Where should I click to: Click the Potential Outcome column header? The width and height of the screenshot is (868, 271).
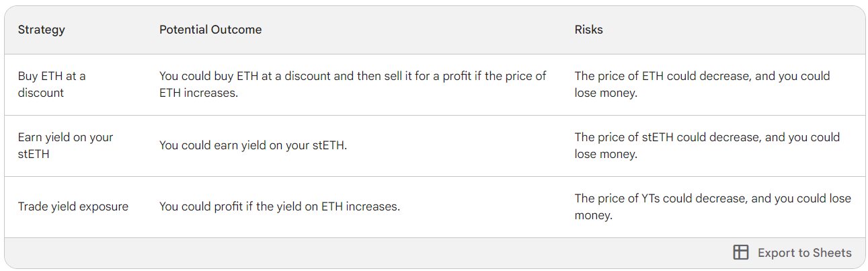210,30
